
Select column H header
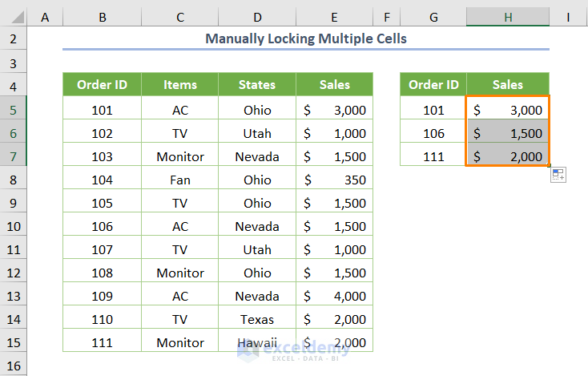click(508, 16)
